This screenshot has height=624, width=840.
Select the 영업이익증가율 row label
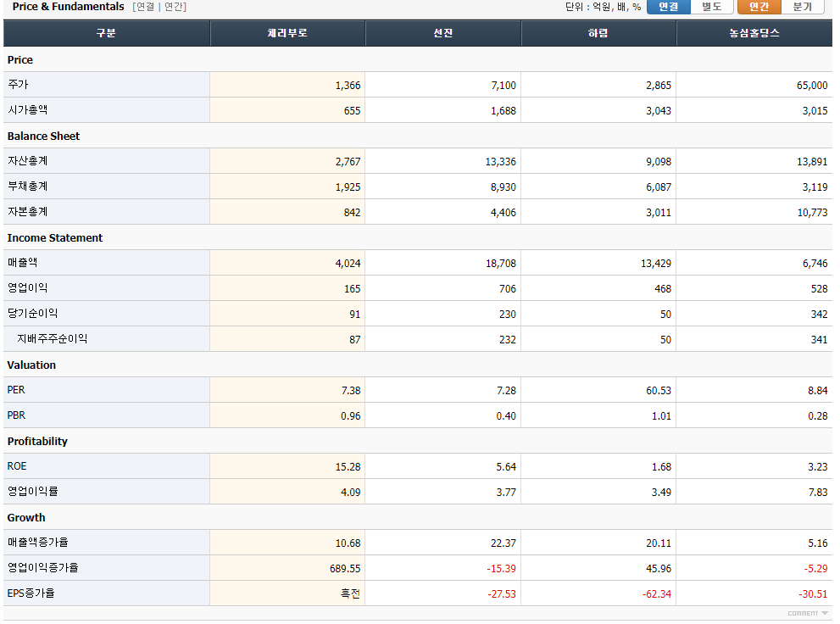43,568
